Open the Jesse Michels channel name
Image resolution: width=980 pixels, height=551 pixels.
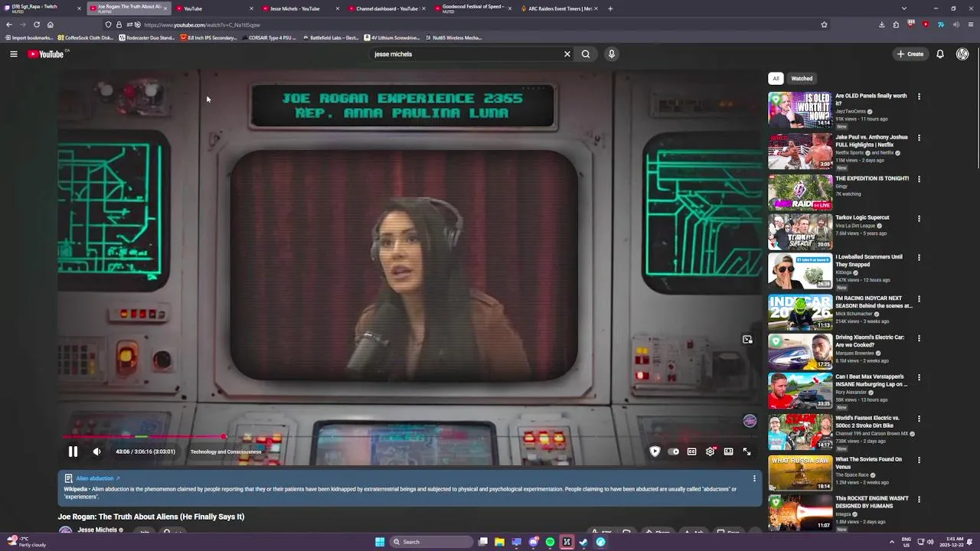[x=97, y=530]
